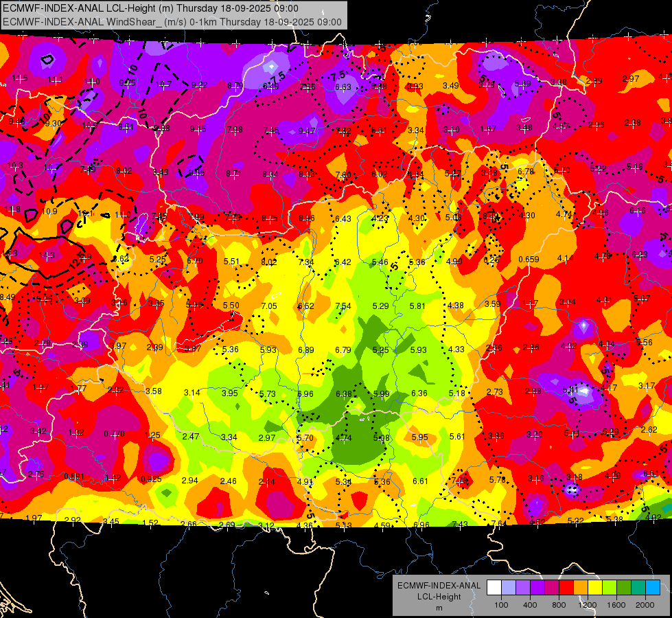This screenshot has width=672, height=618.
Task: Click the grid value 6.89
Action: (306, 350)
